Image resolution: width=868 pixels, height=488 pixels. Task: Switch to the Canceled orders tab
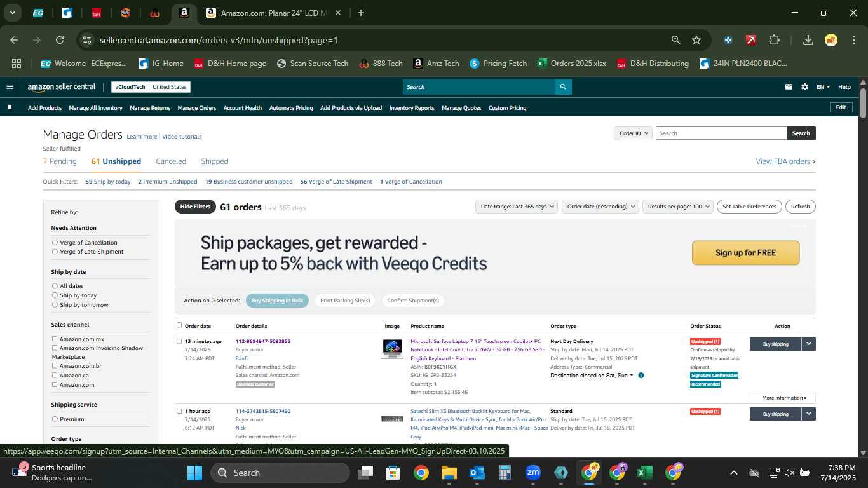tap(171, 161)
